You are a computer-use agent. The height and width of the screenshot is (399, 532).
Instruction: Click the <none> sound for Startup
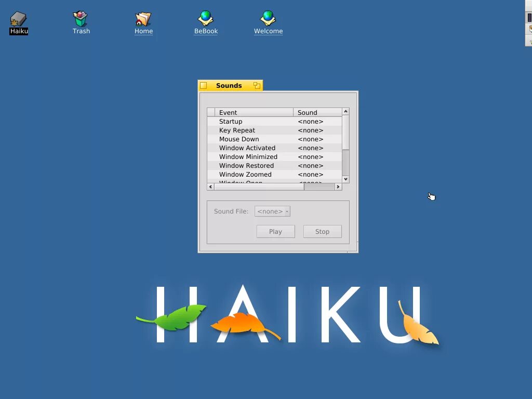(311, 122)
